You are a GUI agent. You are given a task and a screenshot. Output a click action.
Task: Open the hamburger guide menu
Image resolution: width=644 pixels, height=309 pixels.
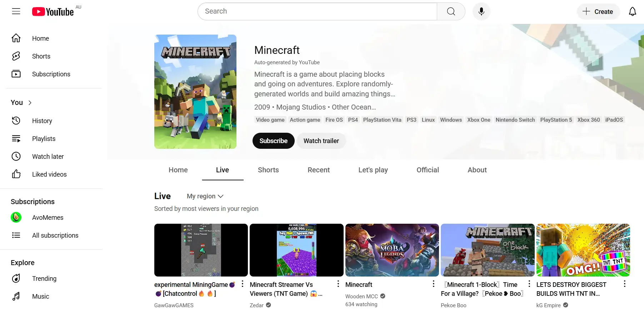(16, 11)
